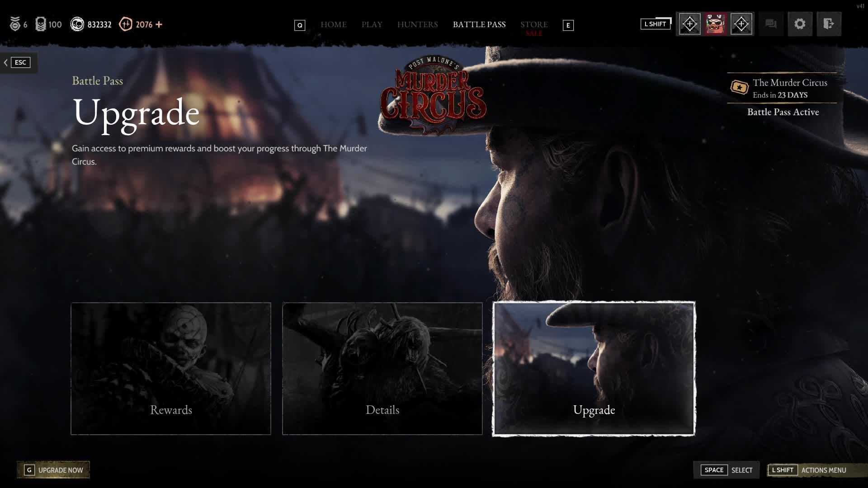868x488 pixels.
Task: Invite a teammate into the left party slot
Action: point(689,24)
